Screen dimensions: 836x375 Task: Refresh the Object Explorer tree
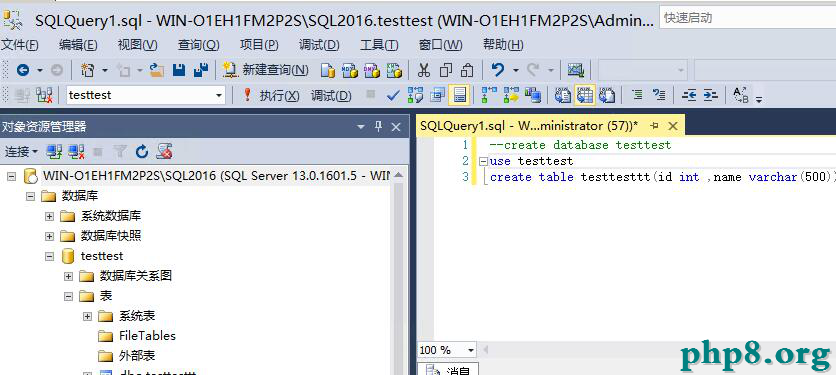click(142, 152)
